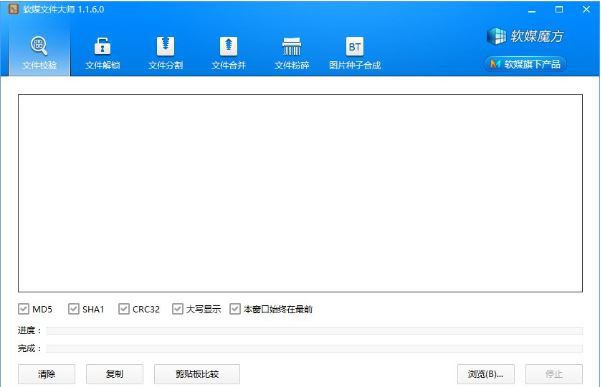Click the 复制 copy button
The image size is (601, 387).
pos(115,374)
